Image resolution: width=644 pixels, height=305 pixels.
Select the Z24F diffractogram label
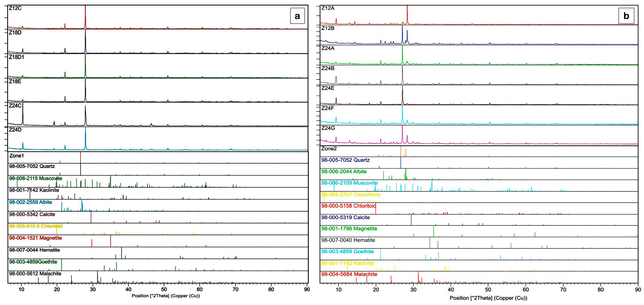(328, 108)
